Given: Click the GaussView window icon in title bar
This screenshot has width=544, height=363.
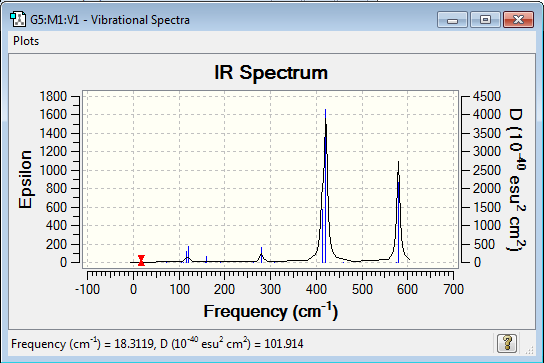Looking at the screenshot, I should click(x=18, y=19).
